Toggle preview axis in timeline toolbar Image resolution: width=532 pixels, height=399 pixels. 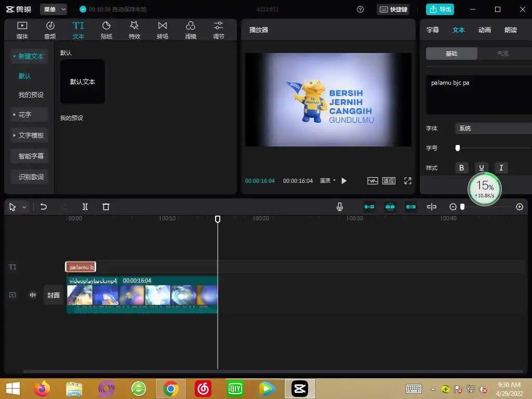[432, 207]
